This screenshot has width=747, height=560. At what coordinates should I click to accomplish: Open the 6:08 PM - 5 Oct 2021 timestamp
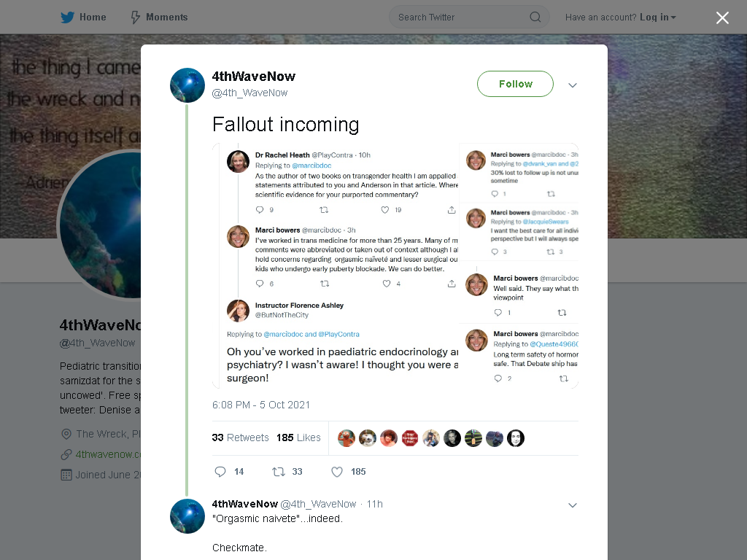pos(261,405)
